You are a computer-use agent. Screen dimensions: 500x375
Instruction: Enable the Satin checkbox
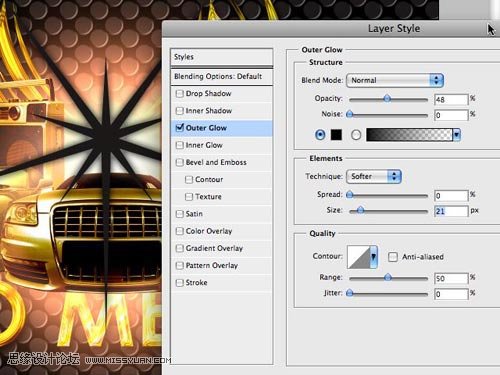[x=180, y=214]
